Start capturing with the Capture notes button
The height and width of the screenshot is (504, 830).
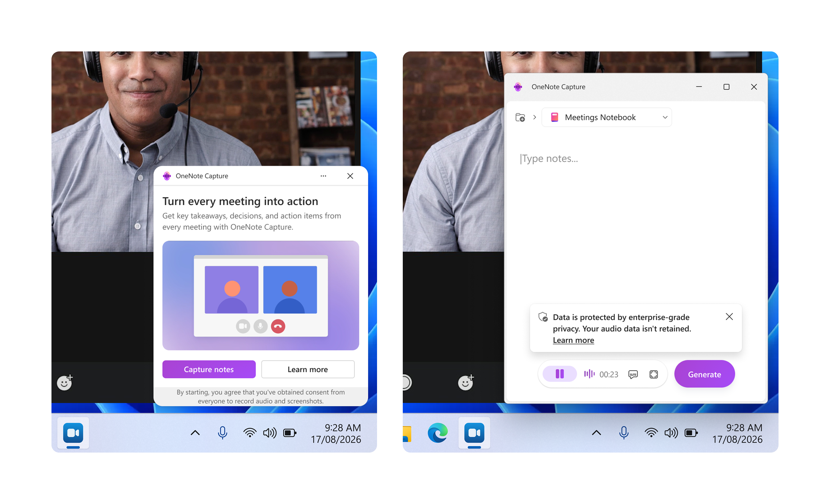209,369
